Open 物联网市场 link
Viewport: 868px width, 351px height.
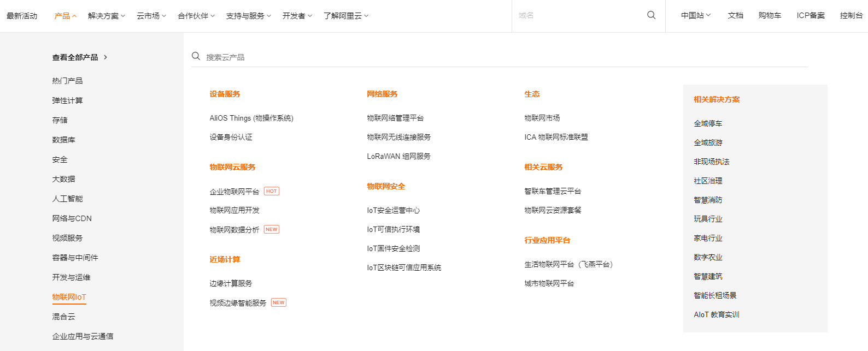pyautogui.click(x=542, y=118)
